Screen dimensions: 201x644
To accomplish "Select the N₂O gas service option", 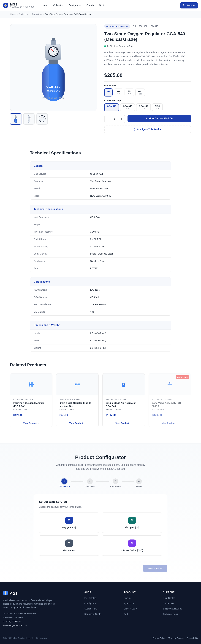I will 140,92.
